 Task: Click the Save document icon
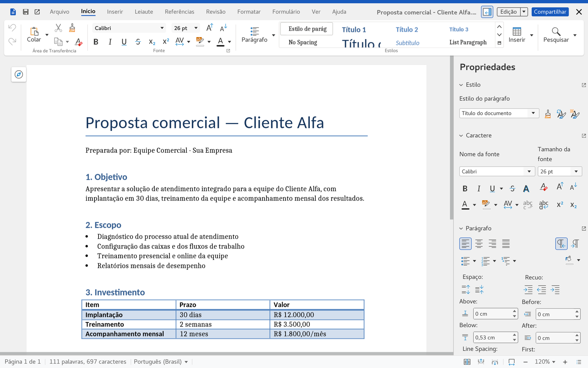[x=25, y=12]
